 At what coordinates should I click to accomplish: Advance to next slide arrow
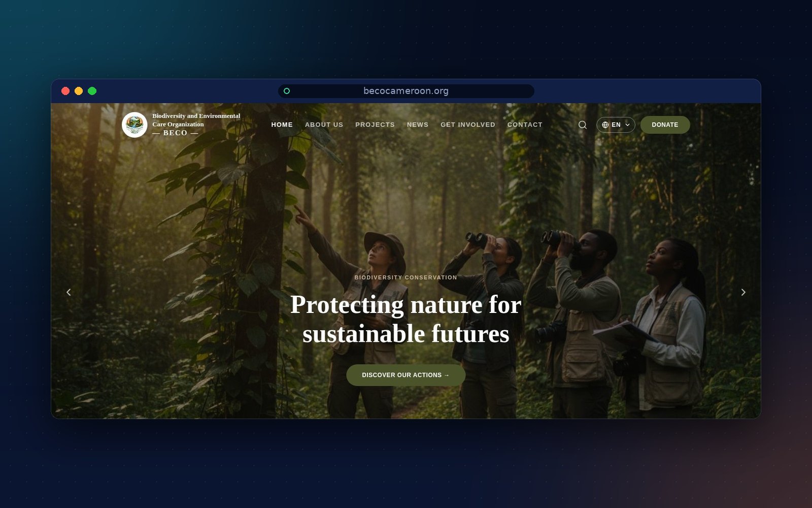(x=743, y=292)
